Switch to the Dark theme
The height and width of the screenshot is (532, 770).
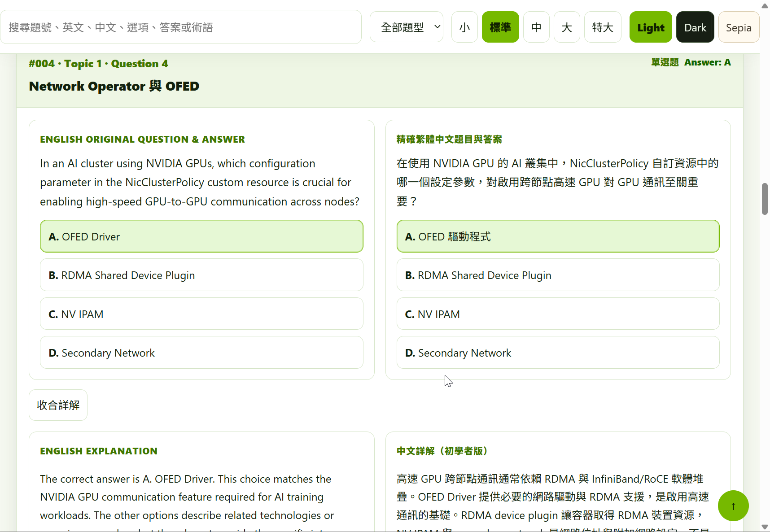[x=695, y=27]
